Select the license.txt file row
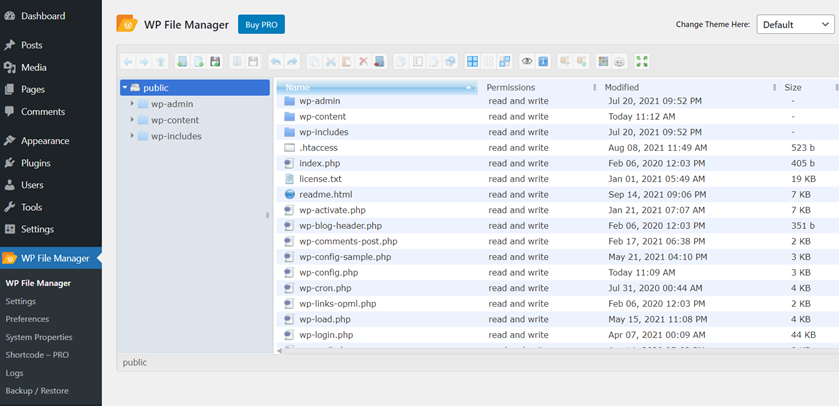Screen dimensions: 839x406 coord(558,179)
